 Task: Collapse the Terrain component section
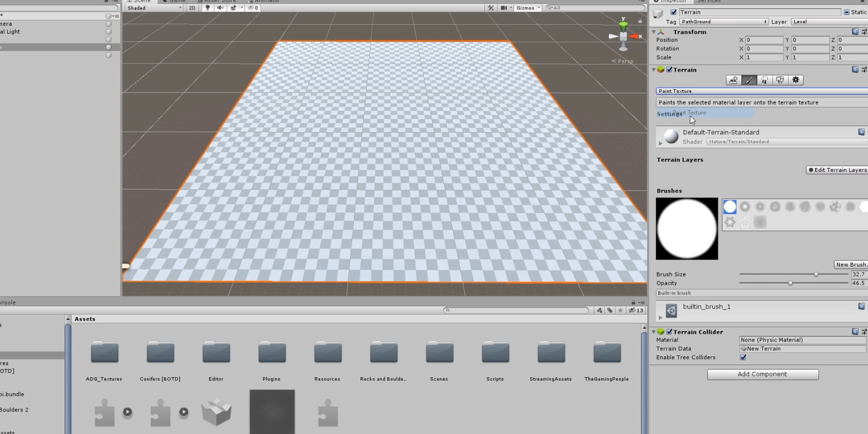pos(654,70)
